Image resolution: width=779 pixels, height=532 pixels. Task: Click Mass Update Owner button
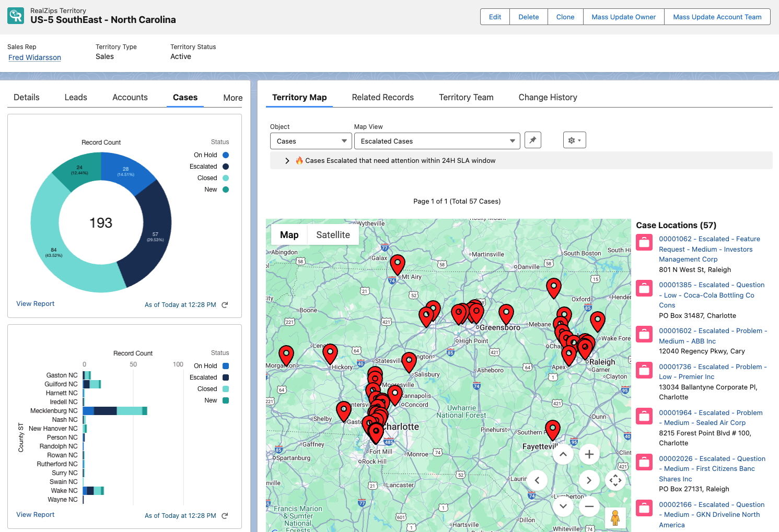coord(623,17)
